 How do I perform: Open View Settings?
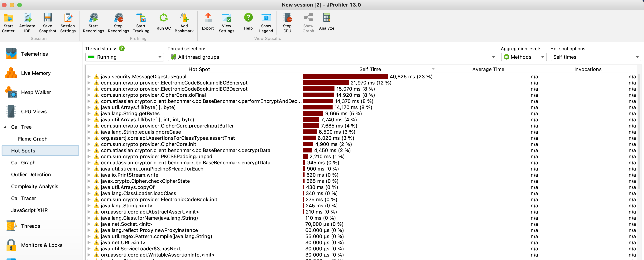pyautogui.click(x=227, y=22)
